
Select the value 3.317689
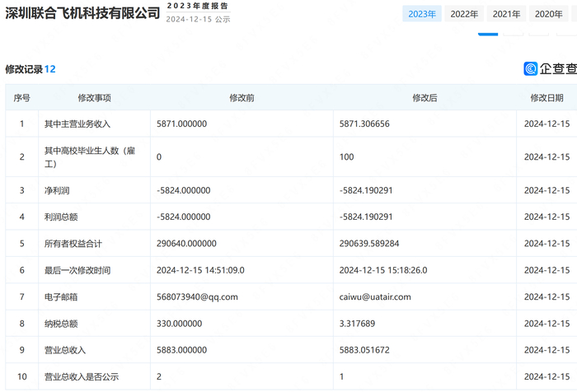tap(357, 324)
